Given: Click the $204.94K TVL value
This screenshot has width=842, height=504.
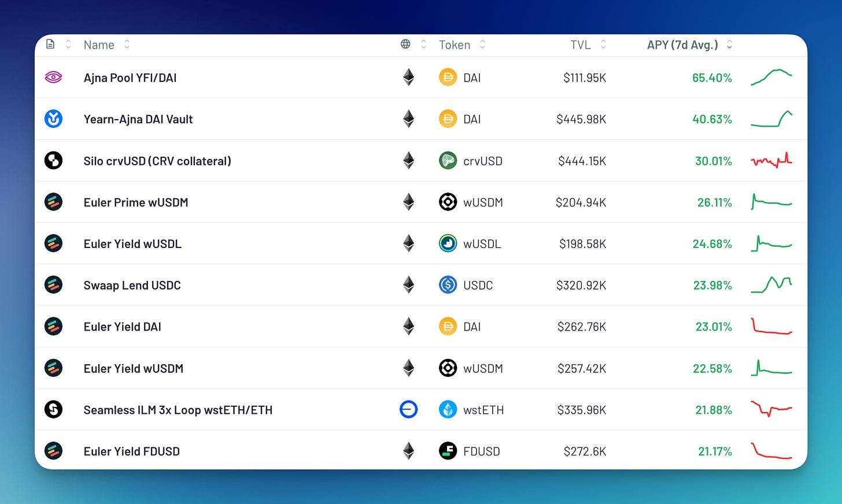Looking at the screenshot, I should (x=581, y=202).
